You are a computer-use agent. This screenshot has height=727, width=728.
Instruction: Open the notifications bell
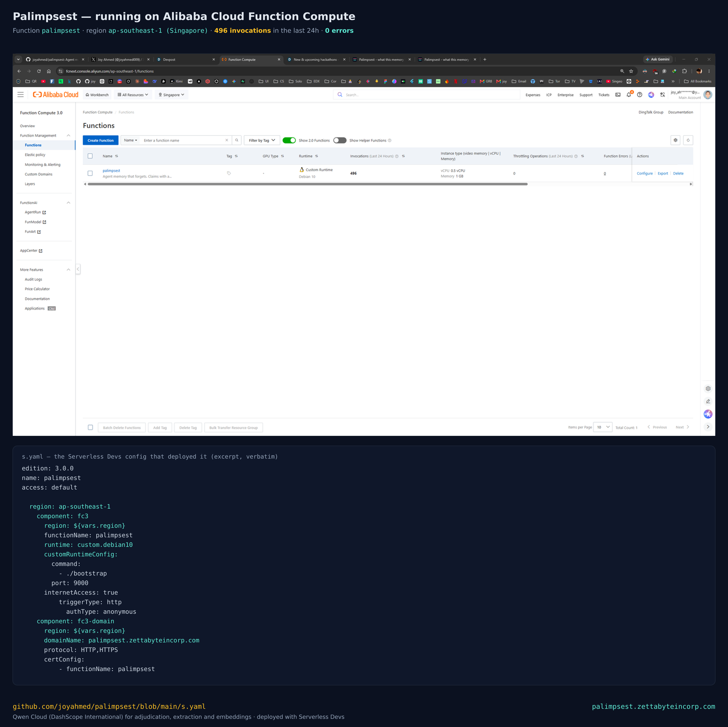[x=629, y=95]
